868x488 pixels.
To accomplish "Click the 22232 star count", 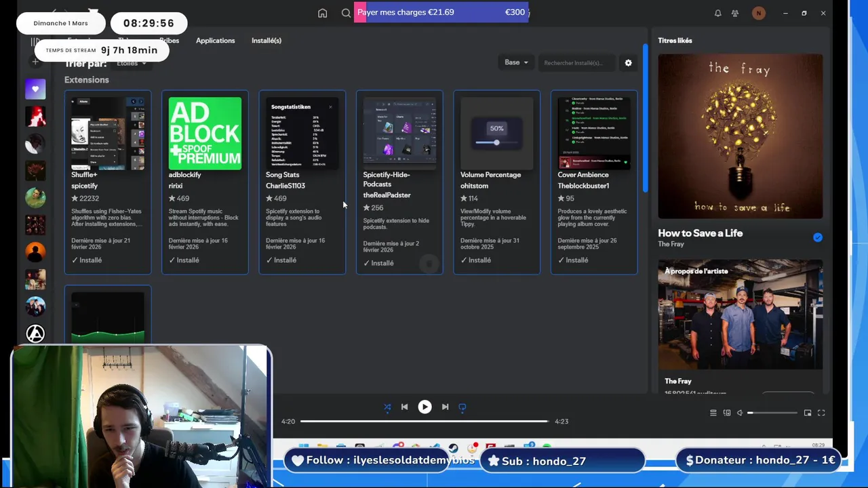I will (x=85, y=199).
